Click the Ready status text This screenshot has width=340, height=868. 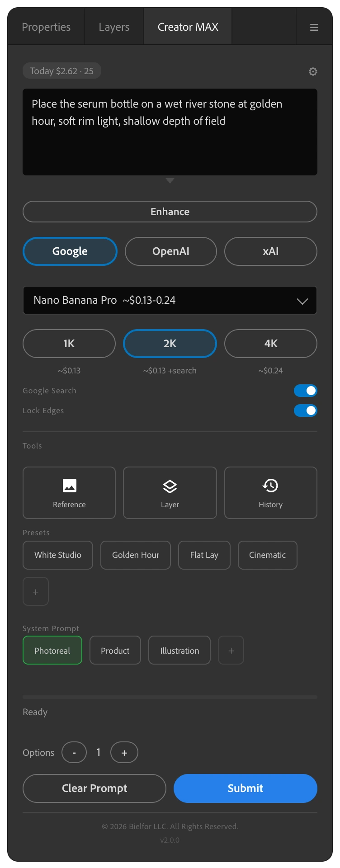pyautogui.click(x=35, y=712)
